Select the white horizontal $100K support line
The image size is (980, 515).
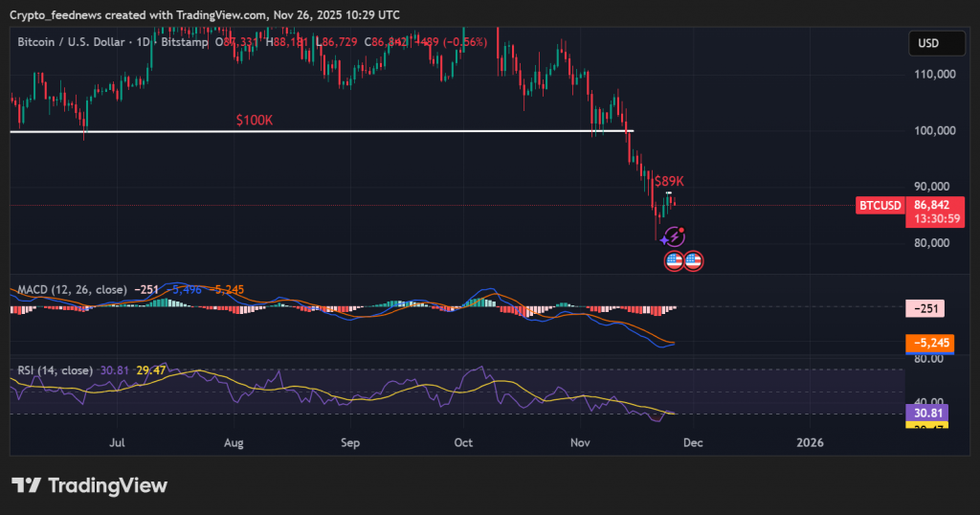point(383,131)
